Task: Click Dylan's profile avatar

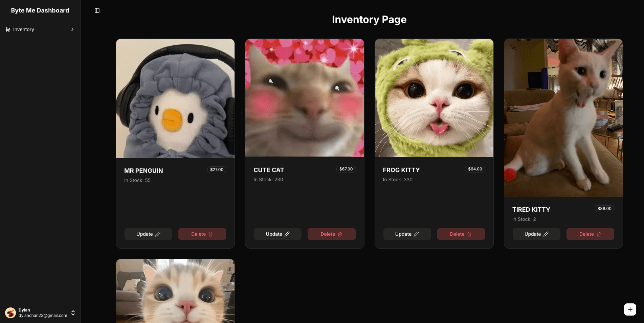Action: pos(10,313)
